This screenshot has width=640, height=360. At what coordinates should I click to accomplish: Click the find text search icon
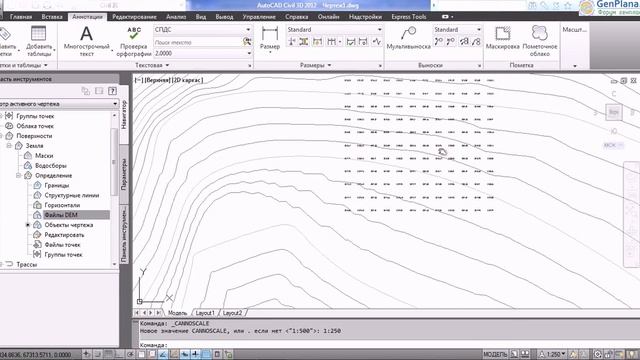[x=247, y=42]
